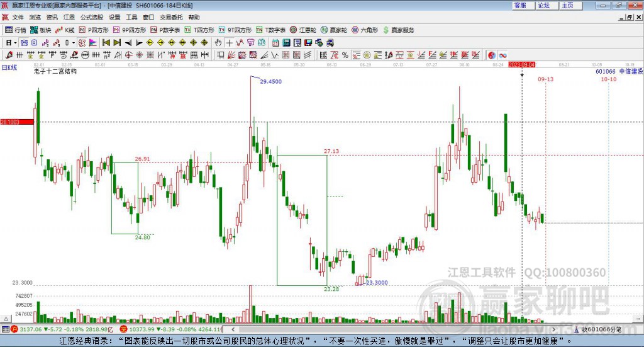Viewport: 644px width, 347px height.
Task: Expand the 日 period dropdown arrow
Action: click(15, 43)
